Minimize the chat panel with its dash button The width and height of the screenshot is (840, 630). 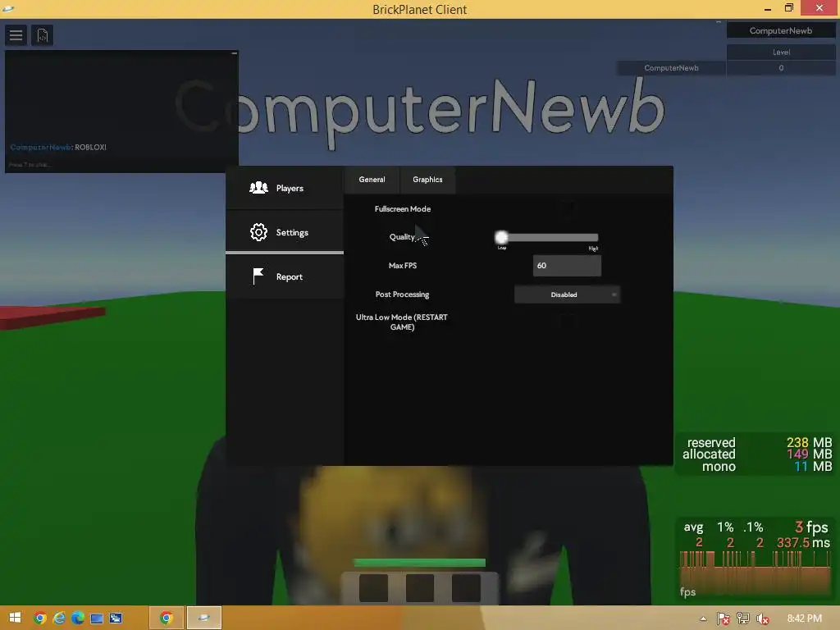pyautogui.click(x=234, y=53)
